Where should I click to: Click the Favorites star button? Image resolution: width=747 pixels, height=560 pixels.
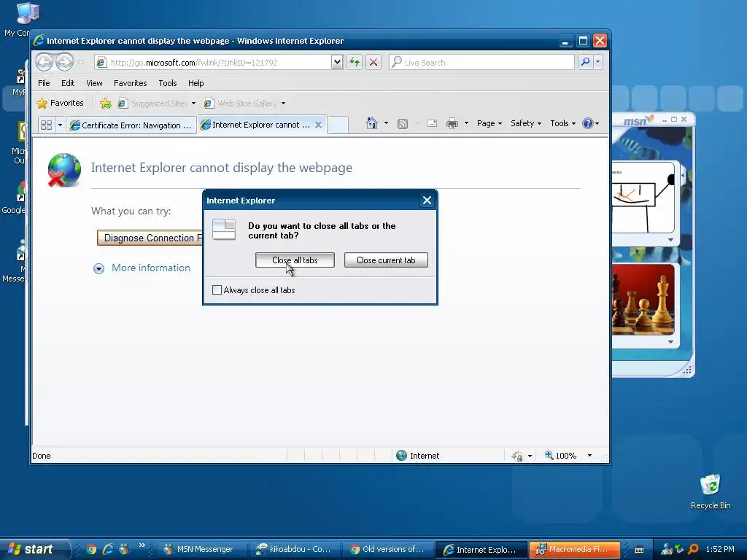[x=61, y=103]
